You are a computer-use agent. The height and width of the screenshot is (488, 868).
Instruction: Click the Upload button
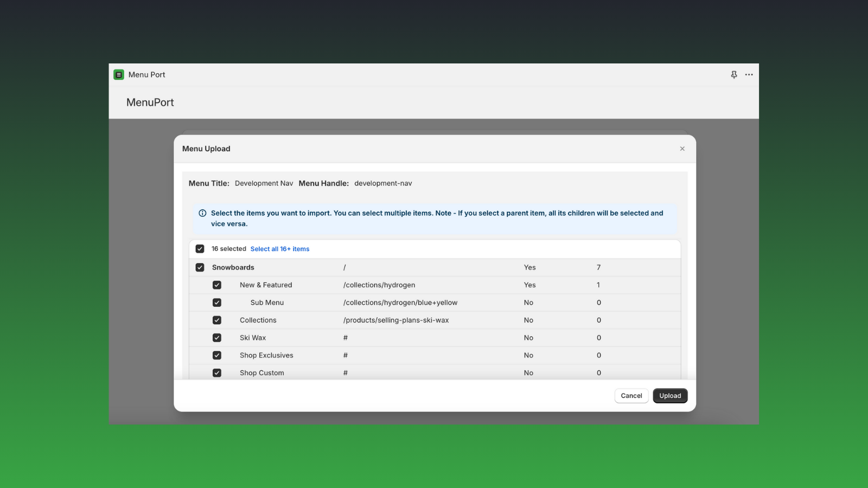click(670, 396)
